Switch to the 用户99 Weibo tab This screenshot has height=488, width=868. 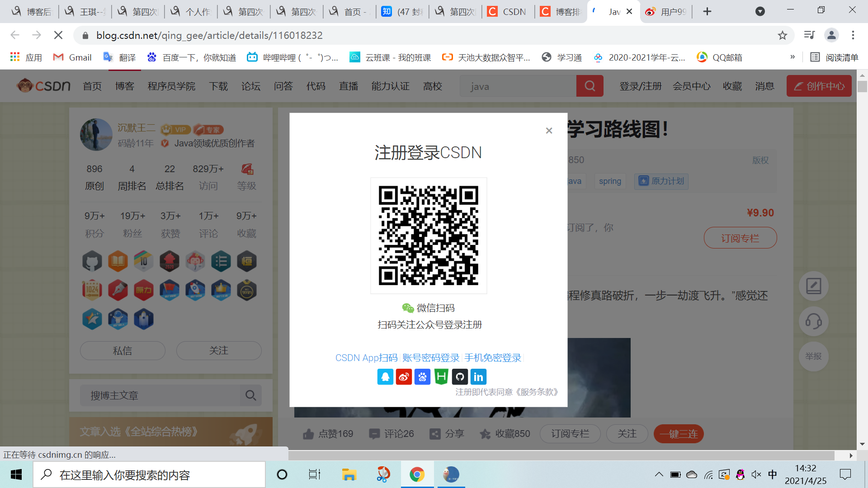(x=667, y=12)
